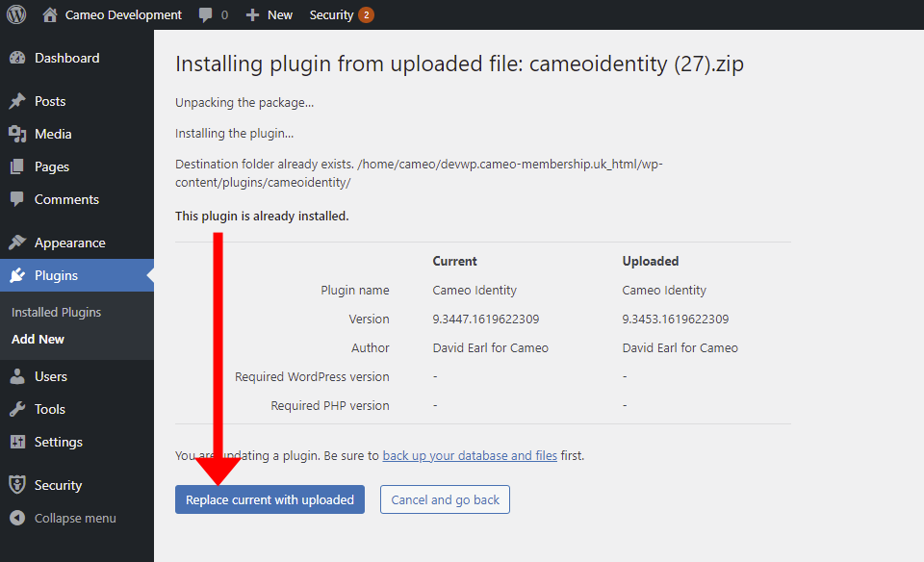Image resolution: width=924 pixels, height=562 pixels.
Task: Click the Pages icon in the sidebar
Action: click(17, 166)
